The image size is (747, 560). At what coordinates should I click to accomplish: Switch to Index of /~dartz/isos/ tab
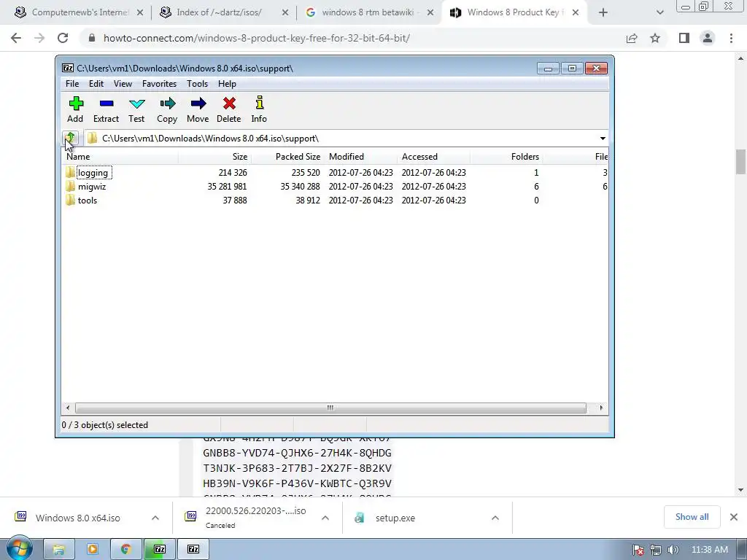pyautogui.click(x=223, y=13)
